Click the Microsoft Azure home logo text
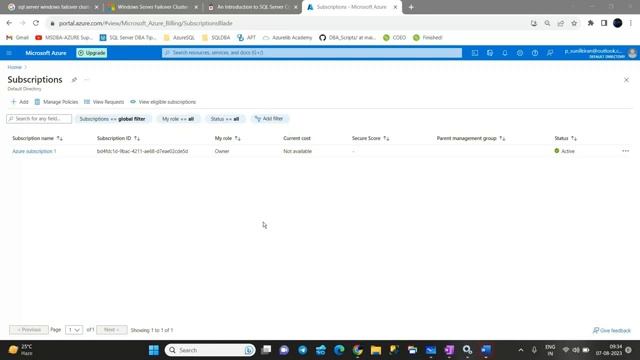 coord(46,53)
